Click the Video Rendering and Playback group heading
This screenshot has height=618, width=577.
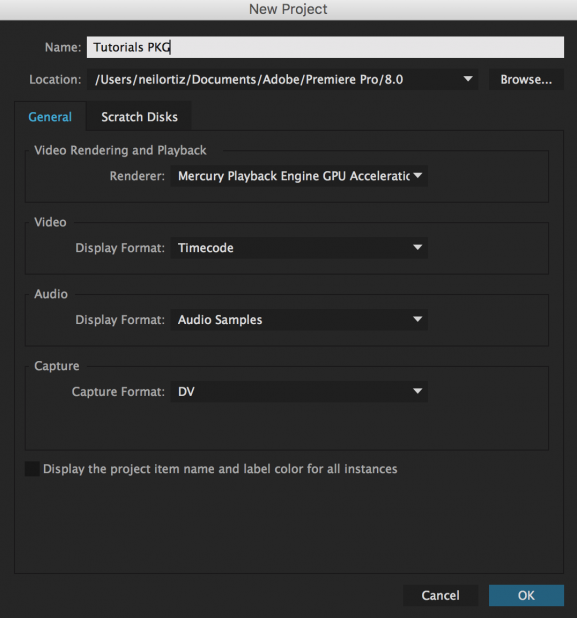point(120,150)
